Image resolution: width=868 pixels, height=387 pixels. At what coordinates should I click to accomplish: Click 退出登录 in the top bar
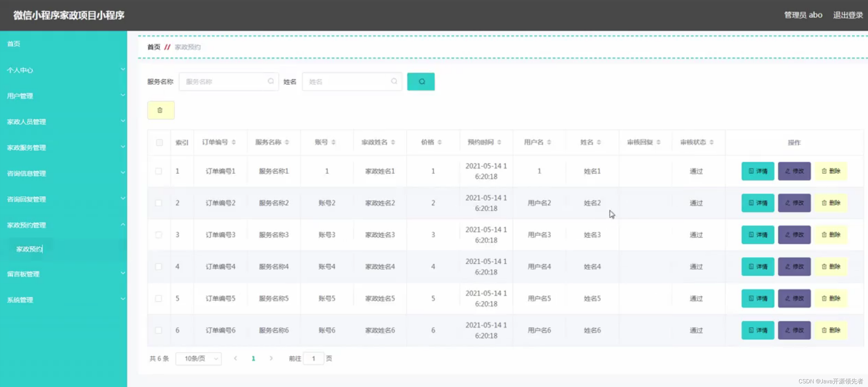pos(847,15)
